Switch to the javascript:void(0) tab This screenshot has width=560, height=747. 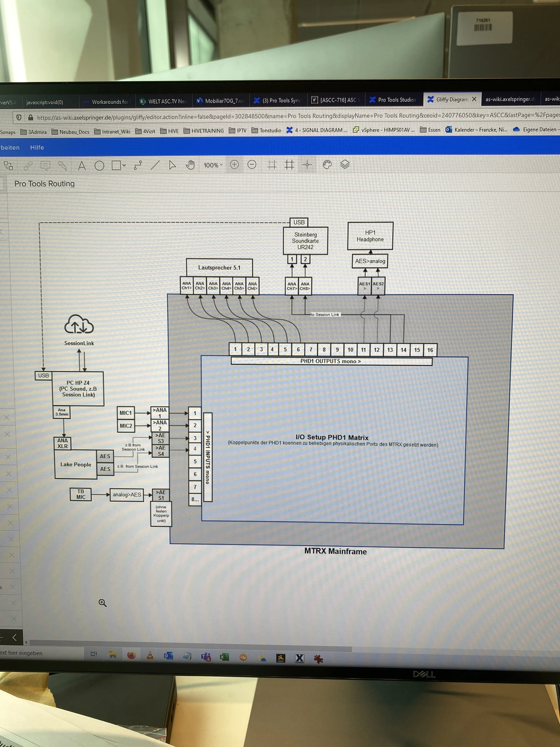[x=45, y=102]
